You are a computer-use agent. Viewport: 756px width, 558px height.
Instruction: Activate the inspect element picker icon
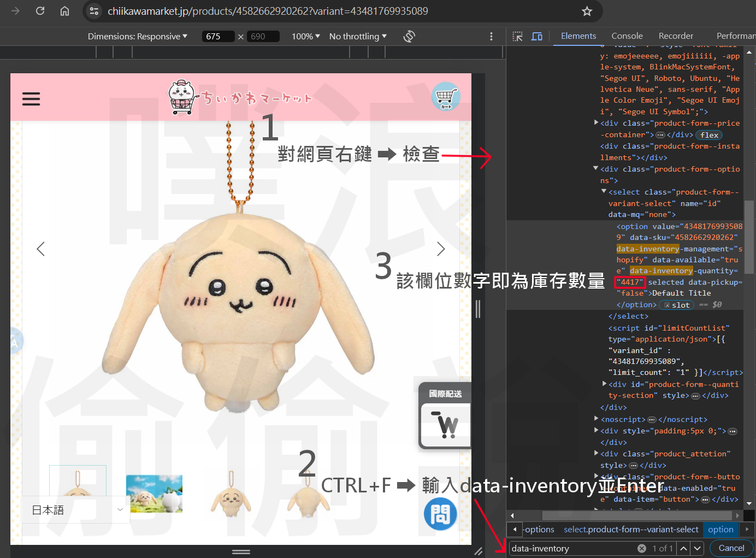[x=517, y=36]
